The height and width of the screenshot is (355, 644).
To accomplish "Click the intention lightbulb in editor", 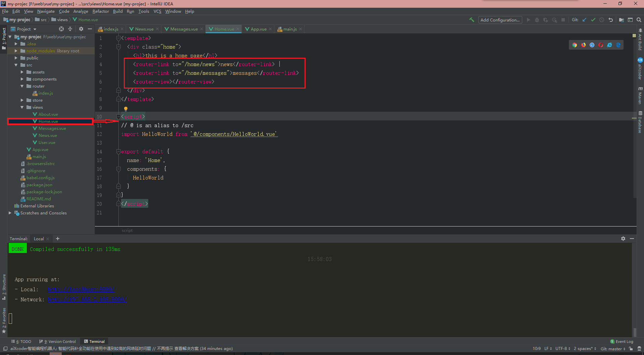I will 126,109.
